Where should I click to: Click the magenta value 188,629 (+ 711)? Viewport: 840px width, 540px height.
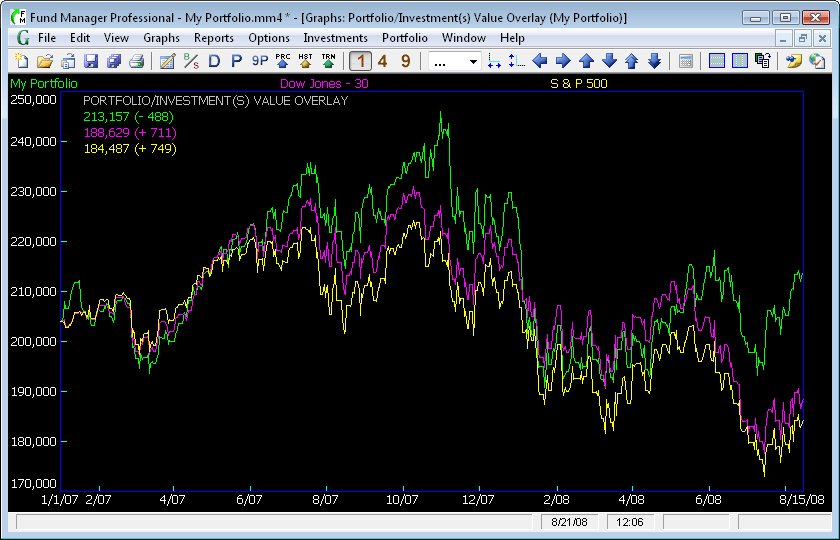pos(130,132)
